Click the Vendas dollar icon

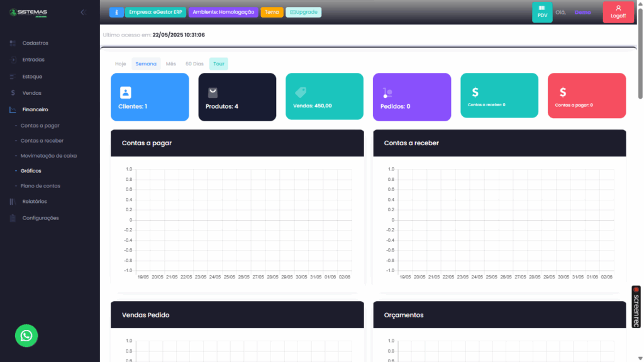pyautogui.click(x=13, y=93)
